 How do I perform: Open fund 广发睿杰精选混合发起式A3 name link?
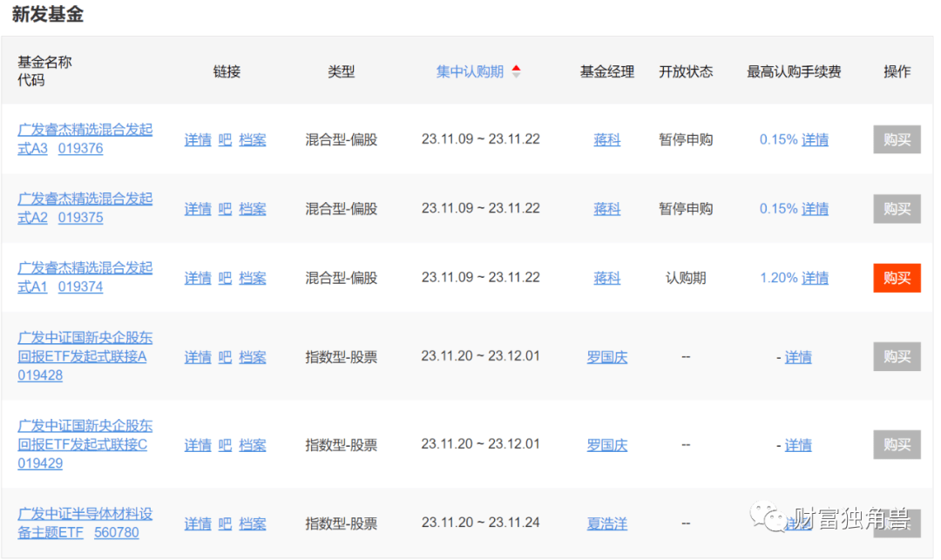coord(85,138)
